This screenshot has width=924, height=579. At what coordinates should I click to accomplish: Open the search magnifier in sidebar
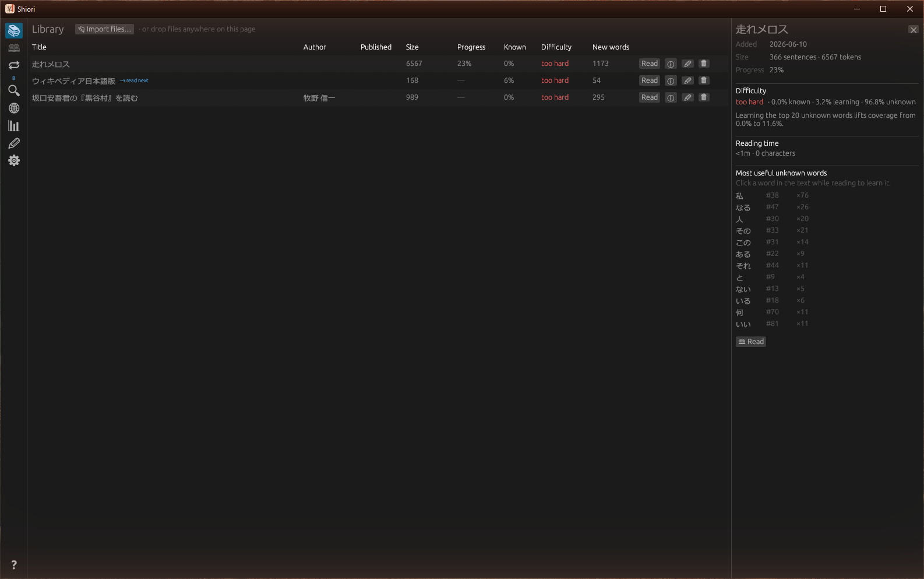click(14, 90)
